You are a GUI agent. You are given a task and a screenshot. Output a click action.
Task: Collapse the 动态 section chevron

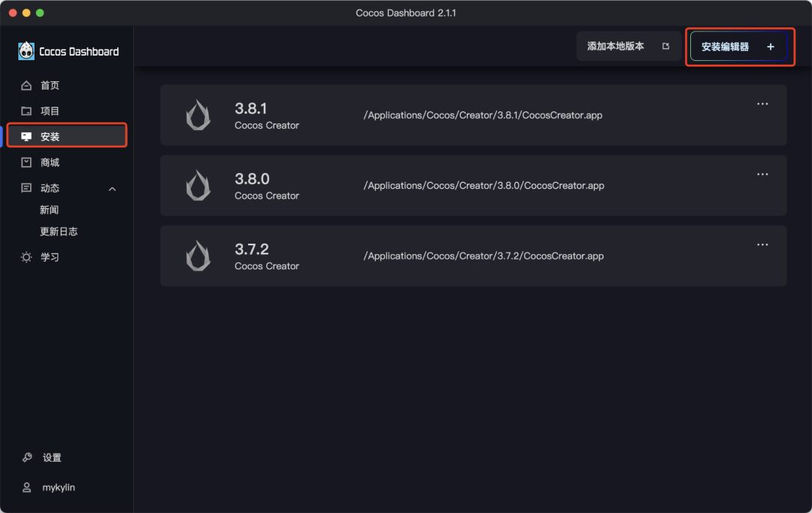pyautogui.click(x=113, y=189)
